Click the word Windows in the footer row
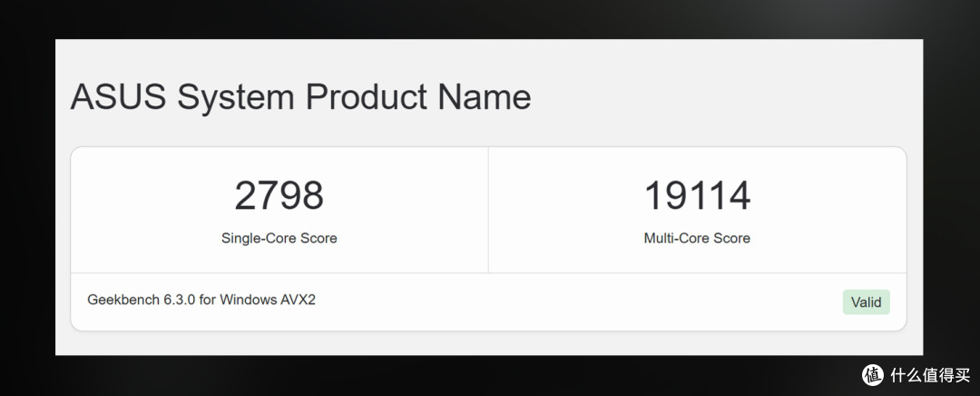Image resolution: width=980 pixels, height=396 pixels. click(x=248, y=300)
